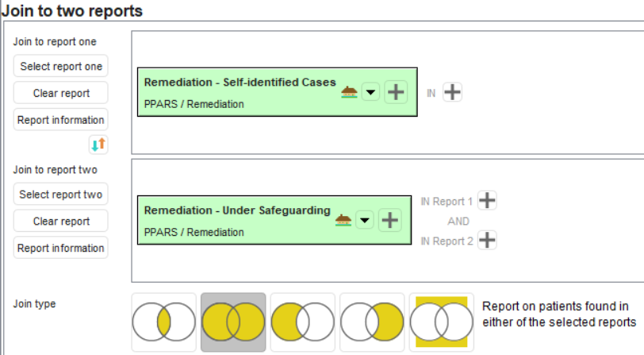
Task: Click the plus next to IN Report 2
Action: coord(487,241)
